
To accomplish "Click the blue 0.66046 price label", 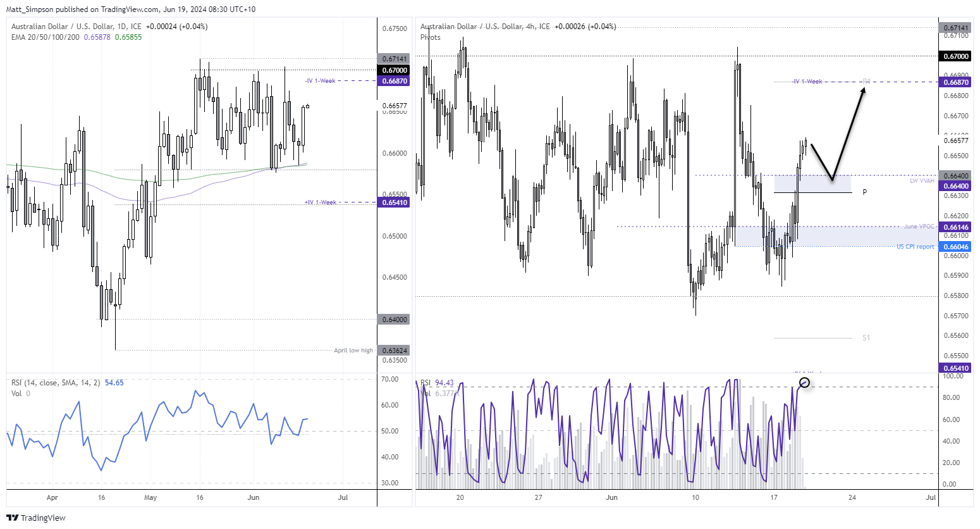I will [955, 247].
